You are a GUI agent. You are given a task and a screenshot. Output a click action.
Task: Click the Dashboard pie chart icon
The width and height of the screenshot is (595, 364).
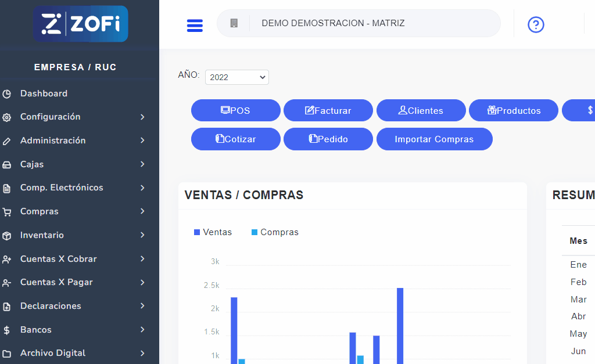(7, 93)
